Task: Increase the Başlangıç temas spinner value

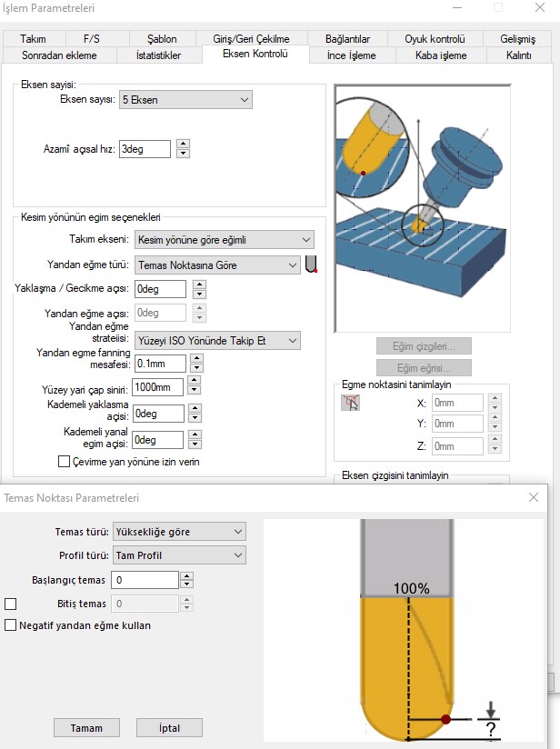Action: 186,575
